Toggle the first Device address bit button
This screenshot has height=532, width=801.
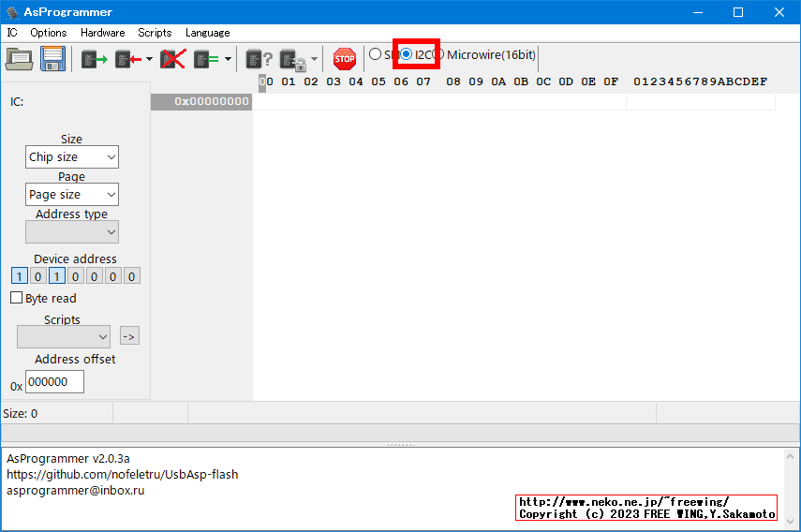pos(20,276)
